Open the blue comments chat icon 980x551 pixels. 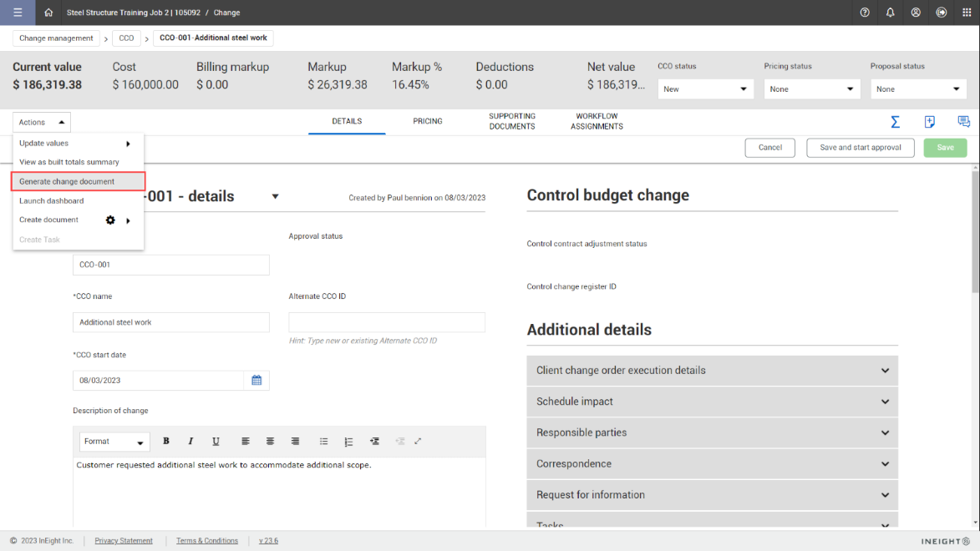(963, 122)
